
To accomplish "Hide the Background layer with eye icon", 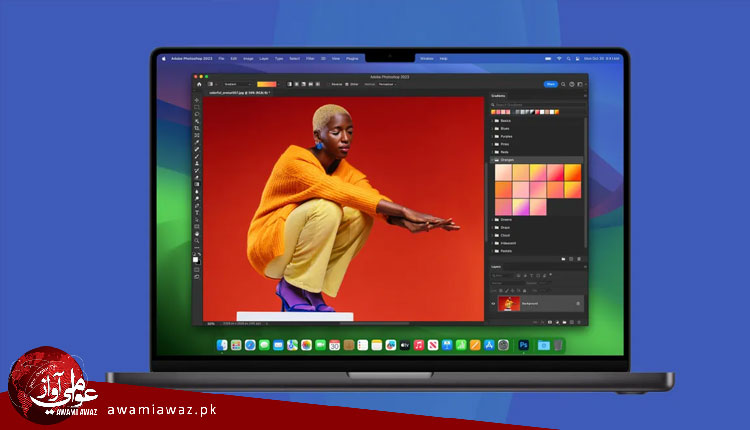I will click(494, 303).
